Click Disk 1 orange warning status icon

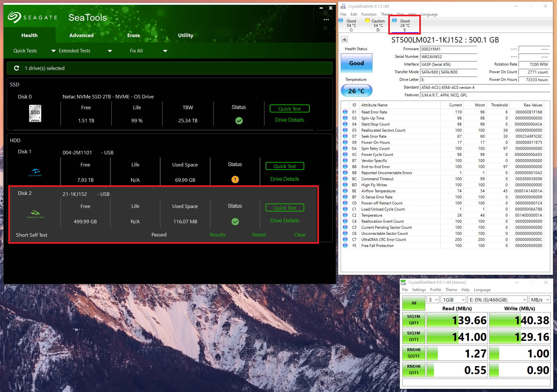pos(235,180)
